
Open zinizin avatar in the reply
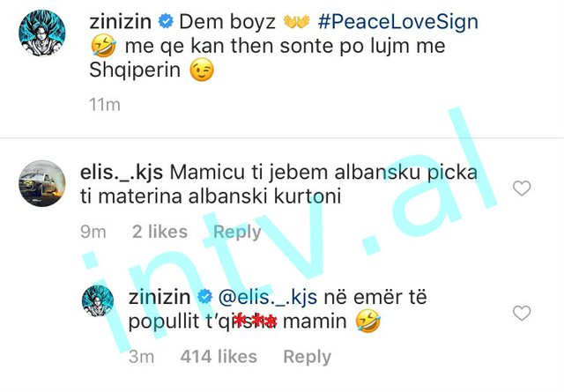98,300
